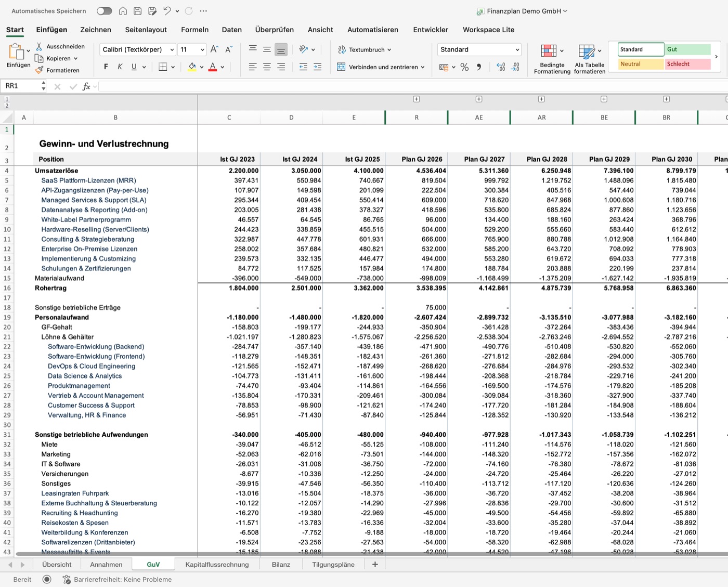Switch to the Bilanz sheet tab
This screenshot has height=587, width=728.
click(281, 564)
